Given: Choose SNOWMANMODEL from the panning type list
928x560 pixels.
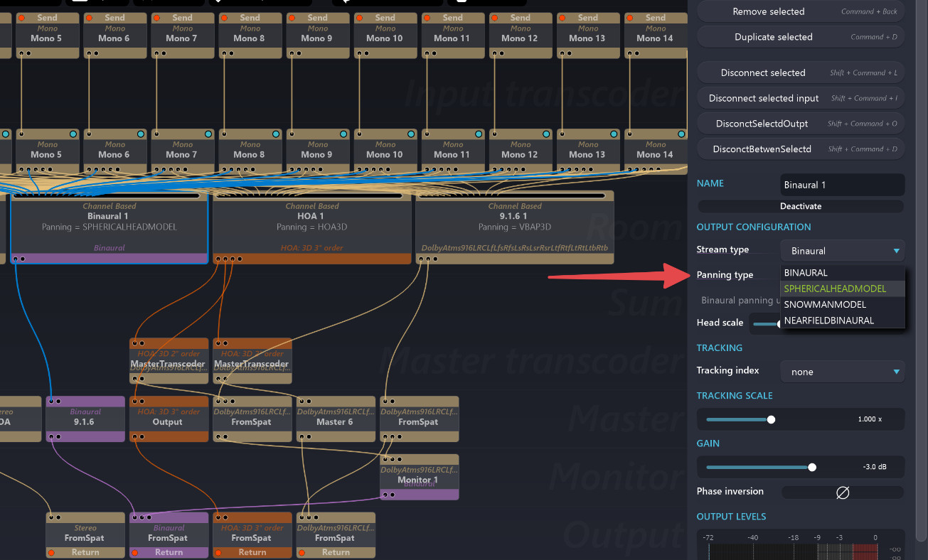Looking at the screenshot, I should pos(843,304).
